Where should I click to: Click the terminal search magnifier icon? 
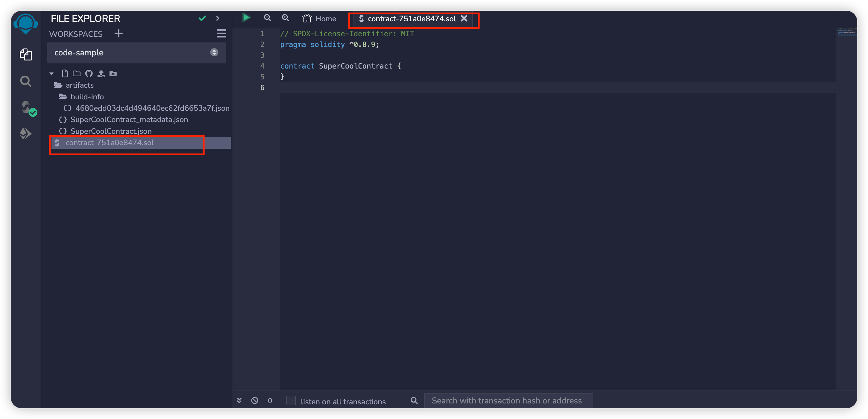click(414, 400)
